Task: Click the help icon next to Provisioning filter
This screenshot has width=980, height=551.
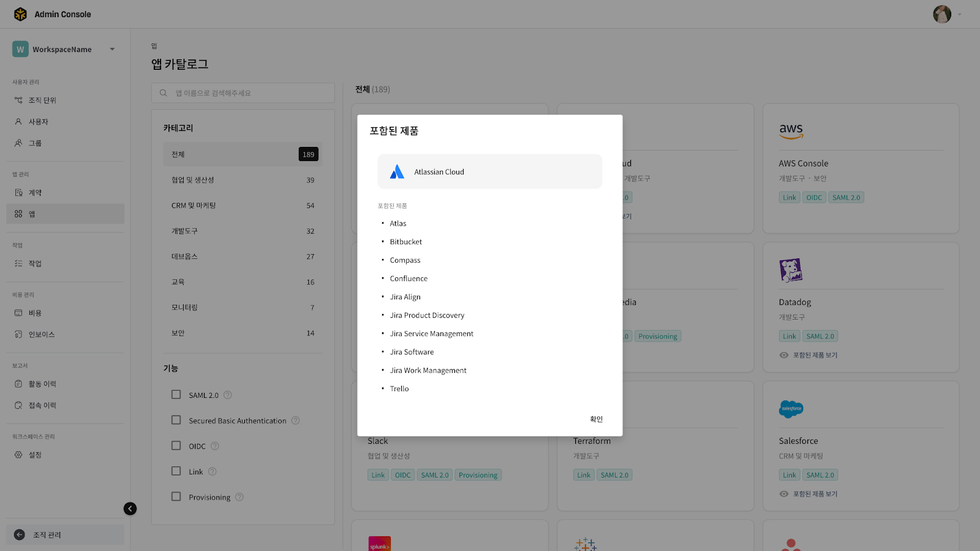Action: tap(239, 497)
